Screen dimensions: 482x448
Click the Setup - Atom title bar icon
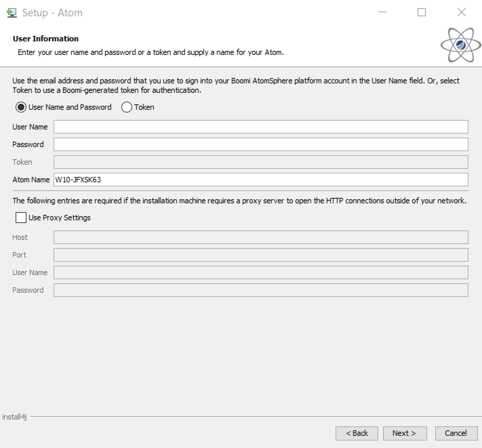tap(12, 12)
